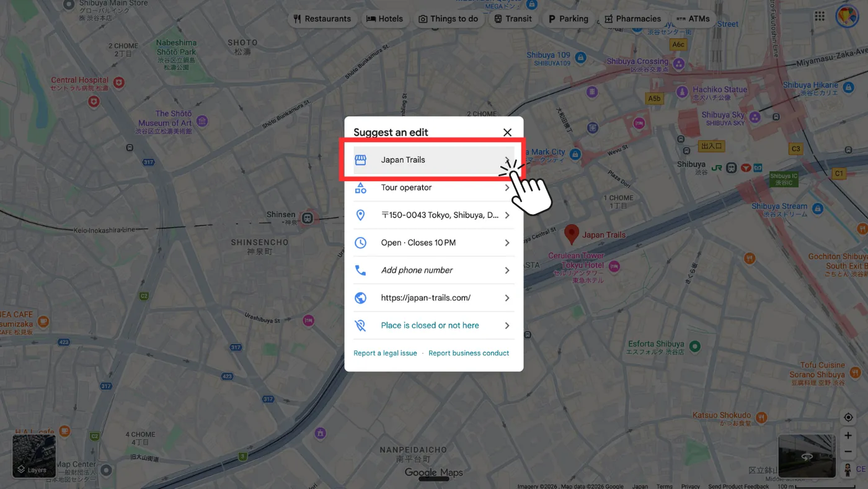Open the hours row 'Open · Closes 10 PM'
The height and width of the screenshot is (489, 868).
[x=434, y=243]
